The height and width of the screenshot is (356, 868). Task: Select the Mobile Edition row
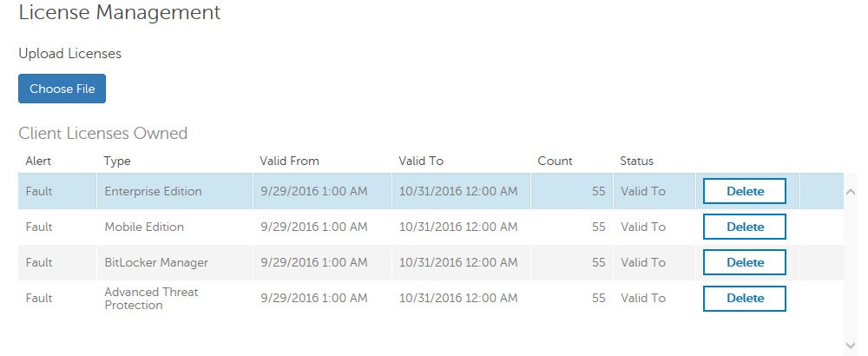coord(144,227)
